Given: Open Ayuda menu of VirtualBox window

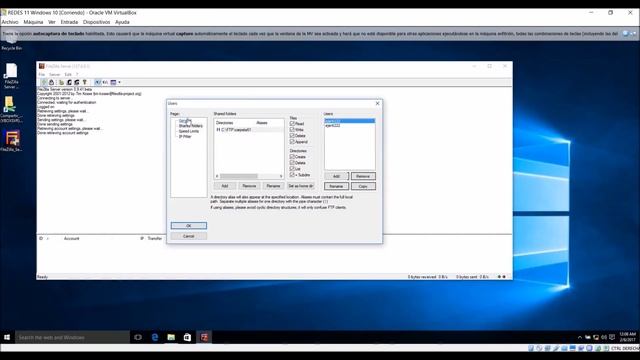Looking at the screenshot, I should pos(122,22).
